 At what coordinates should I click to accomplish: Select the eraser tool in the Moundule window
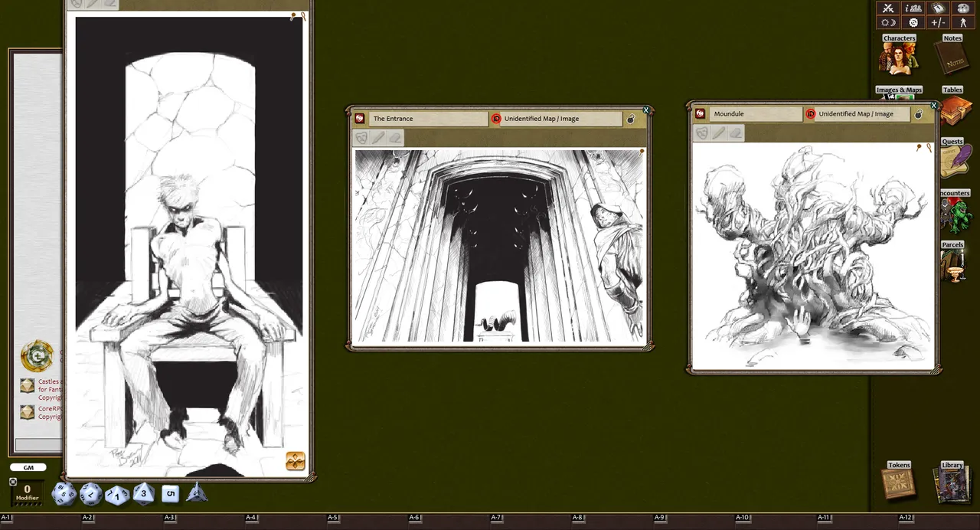[735, 133]
